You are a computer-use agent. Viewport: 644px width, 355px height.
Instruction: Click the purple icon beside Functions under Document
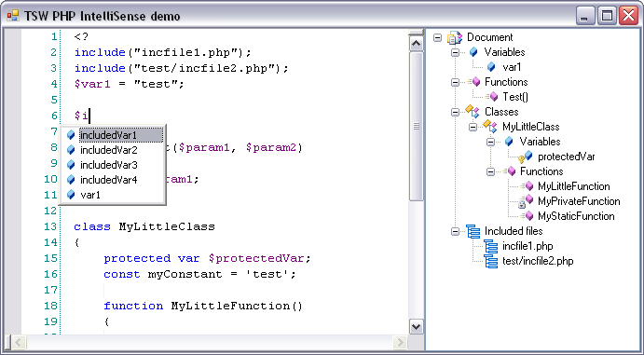tap(474, 82)
